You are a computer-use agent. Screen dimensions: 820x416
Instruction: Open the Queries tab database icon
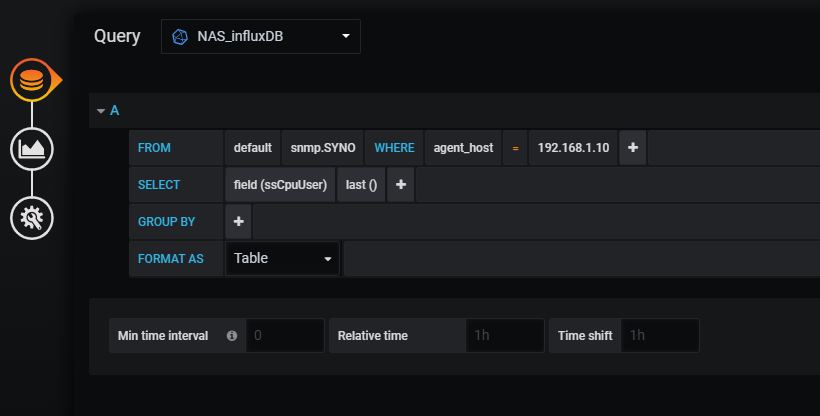(31, 80)
